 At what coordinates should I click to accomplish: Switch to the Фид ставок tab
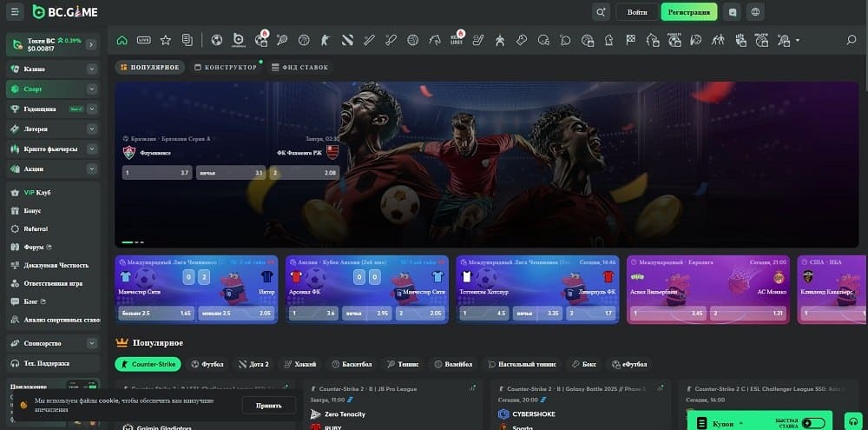(299, 68)
